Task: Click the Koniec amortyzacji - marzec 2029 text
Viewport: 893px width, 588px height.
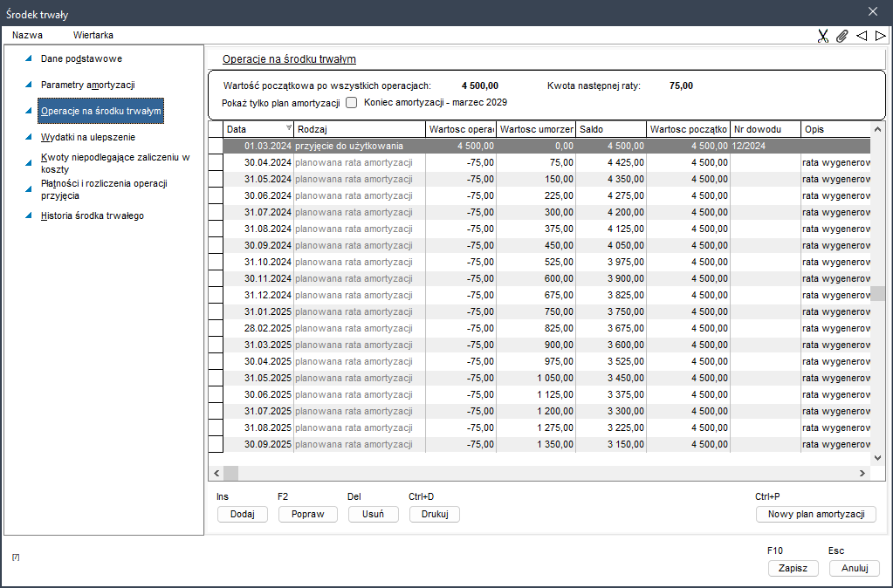Action: coord(435,103)
